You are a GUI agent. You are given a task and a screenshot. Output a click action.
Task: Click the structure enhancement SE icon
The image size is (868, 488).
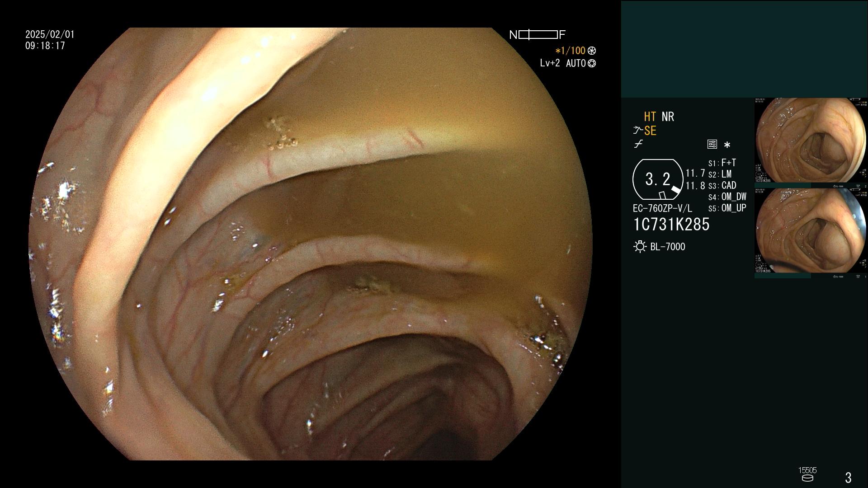click(x=638, y=131)
